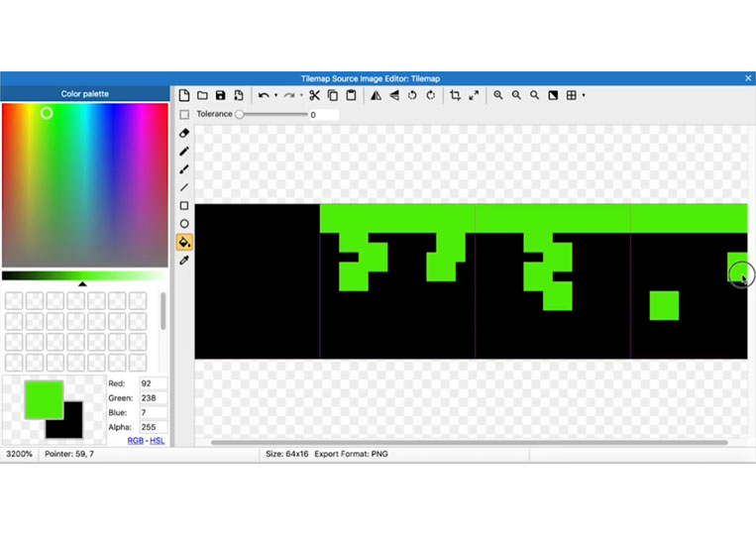Select the Eraser tool

tap(184, 133)
